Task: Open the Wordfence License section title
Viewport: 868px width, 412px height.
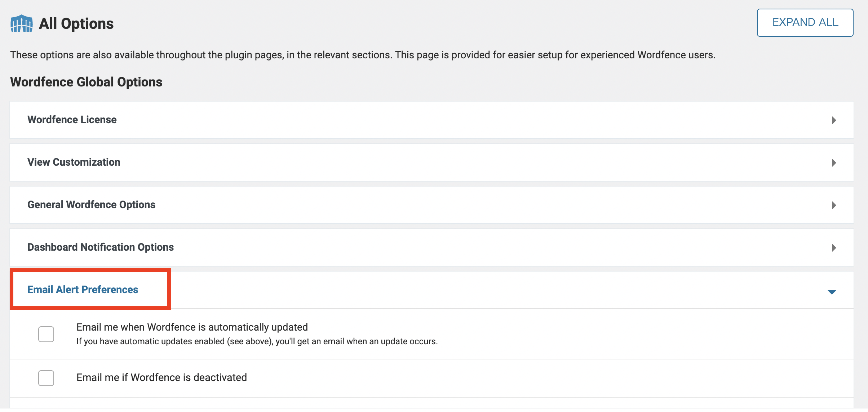Action: (72, 120)
